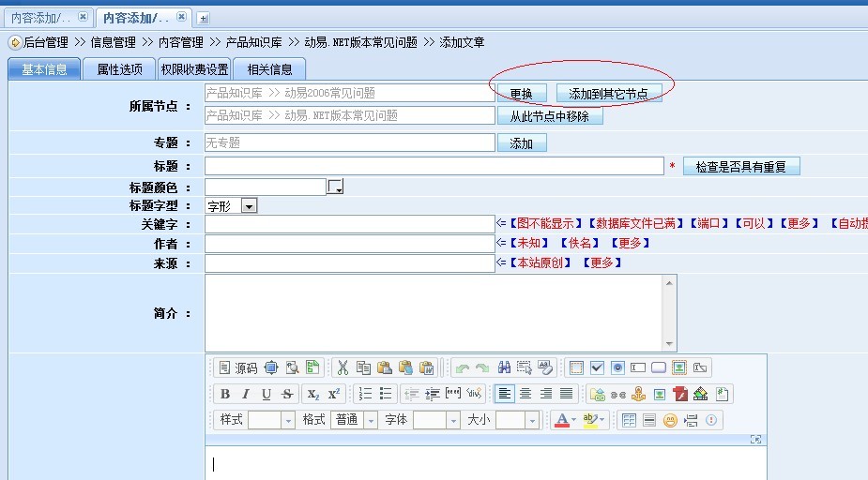Screen dimensions: 868x480
Task: Click the Cut scissors icon
Action: pyautogui.click(x=343, y=367)
